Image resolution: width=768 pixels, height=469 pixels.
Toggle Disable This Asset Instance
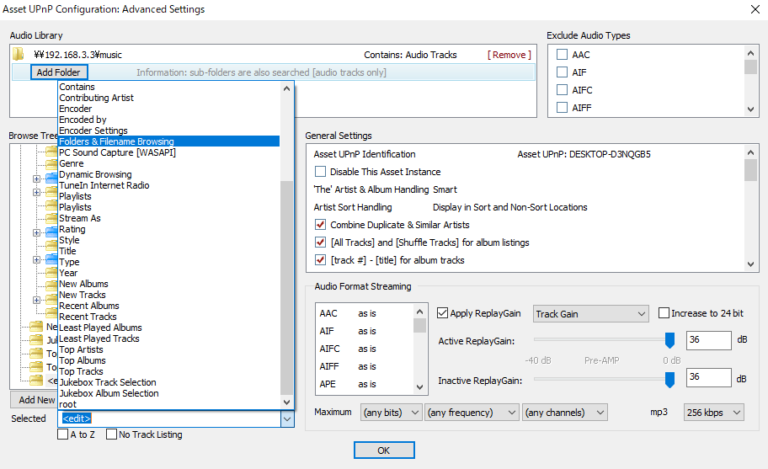[x=320, y=172]
